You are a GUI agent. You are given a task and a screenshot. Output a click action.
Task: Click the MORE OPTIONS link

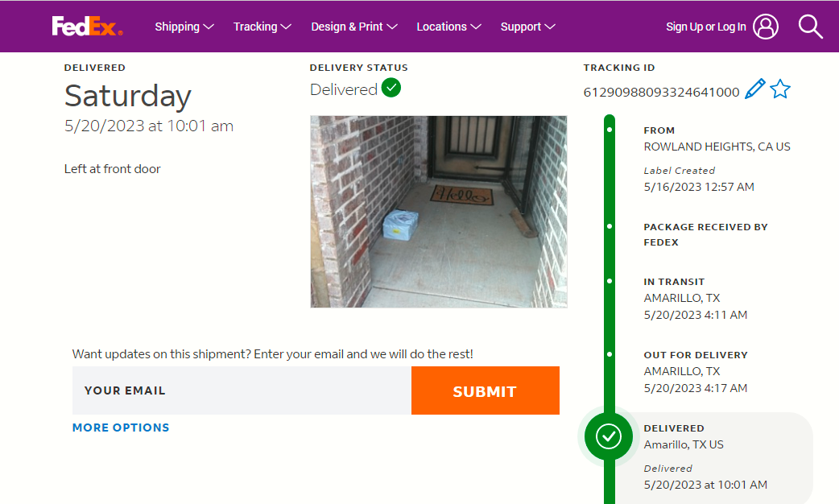(121, 428)
